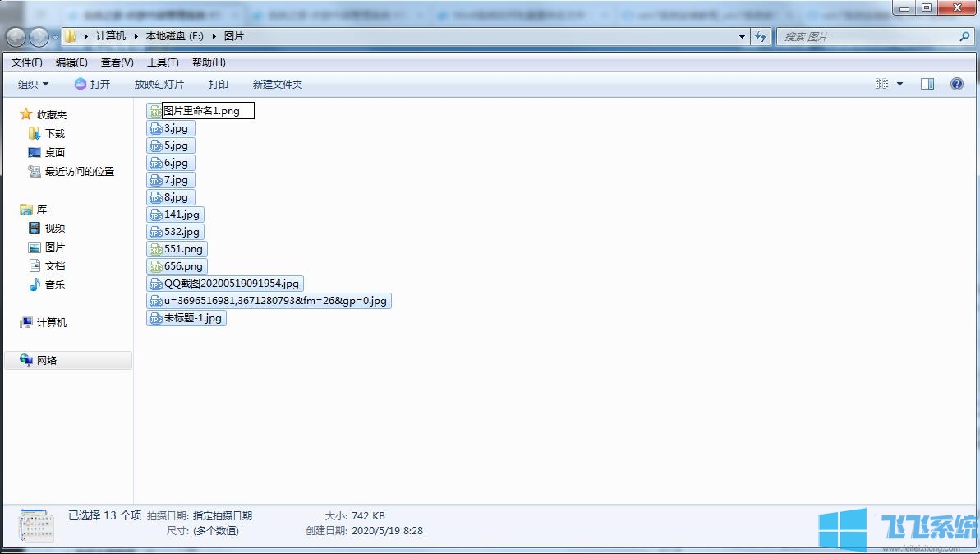Open the 工具 menu
The height and width of the screenshot is (554, 980).
click(162, 62)
